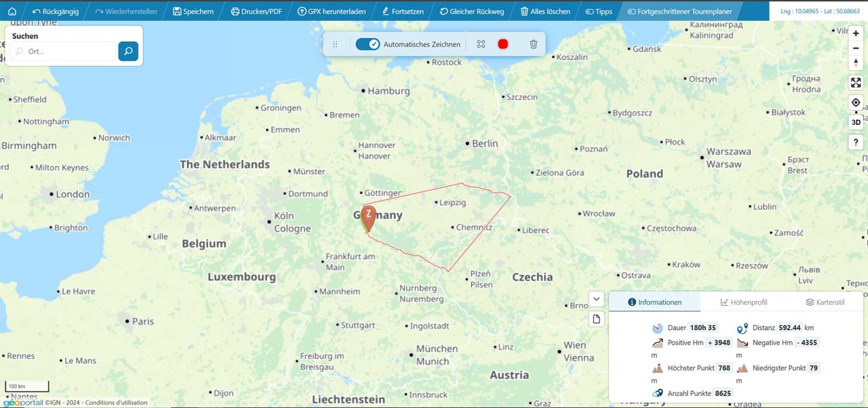
Task: Click the trash icon in drawing toolbar
Action: [x=533, y=44]
